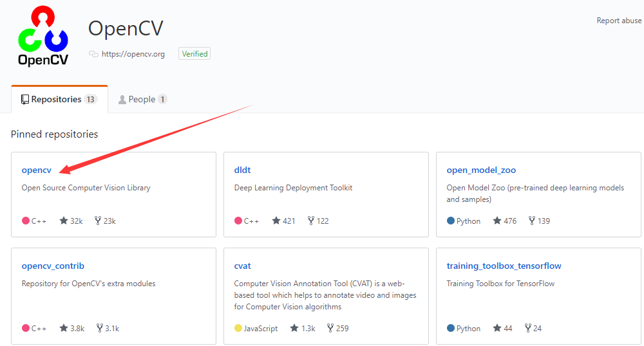Viewport: 644px width, 346px height.
Task: Open the cvat repository
Action: [x=242, y=266]
